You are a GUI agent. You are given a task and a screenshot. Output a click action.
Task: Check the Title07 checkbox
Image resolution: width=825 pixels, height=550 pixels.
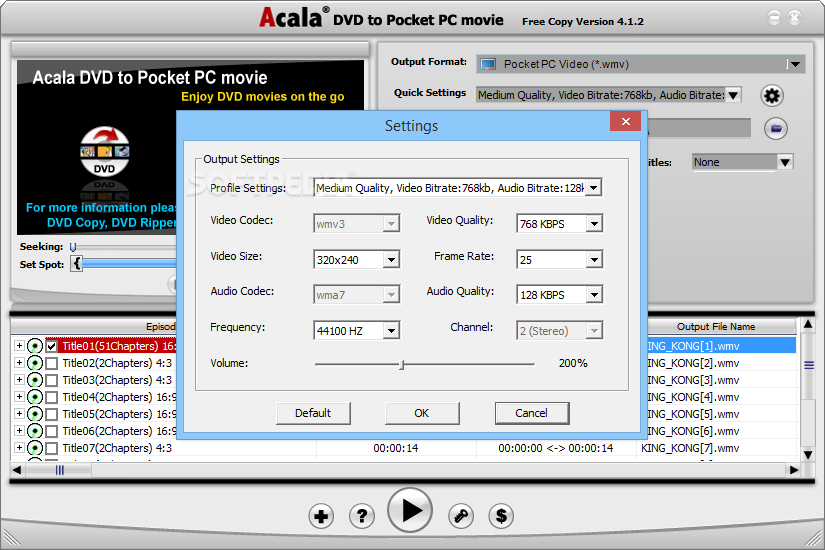(52, 448)
